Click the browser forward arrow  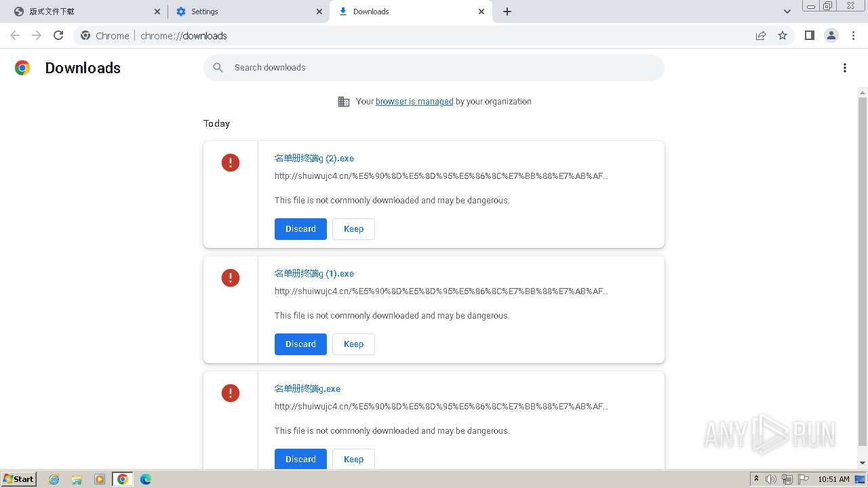37,35
